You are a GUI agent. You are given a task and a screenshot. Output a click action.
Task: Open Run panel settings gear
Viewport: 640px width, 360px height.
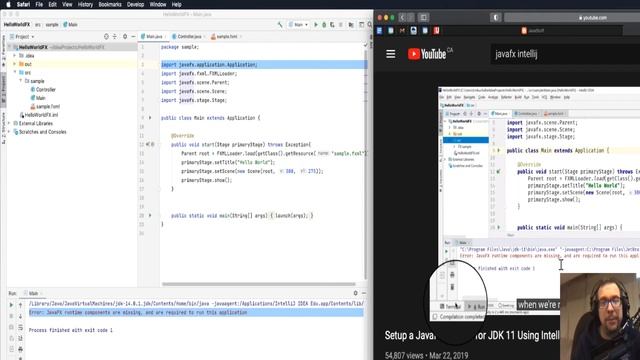[356, 293]
